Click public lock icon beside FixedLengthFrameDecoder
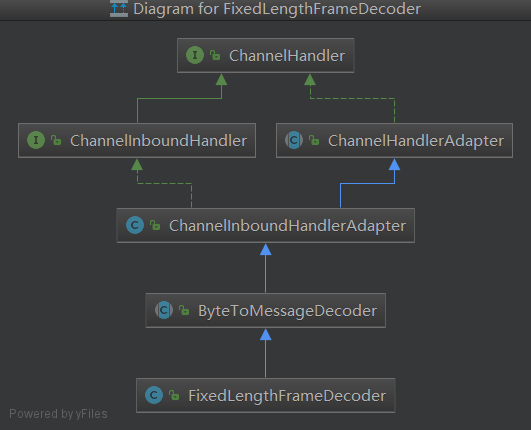 tap(174, 395)
